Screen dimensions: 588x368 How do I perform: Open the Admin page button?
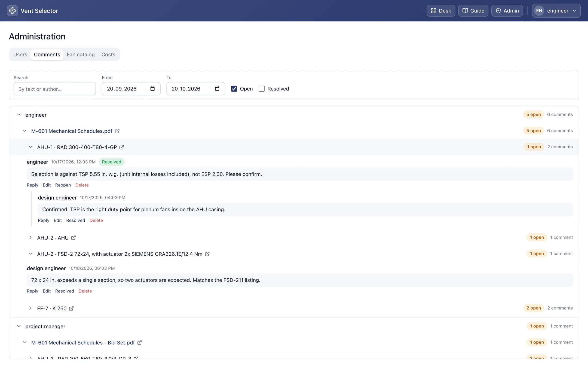(x=507, y=11)
